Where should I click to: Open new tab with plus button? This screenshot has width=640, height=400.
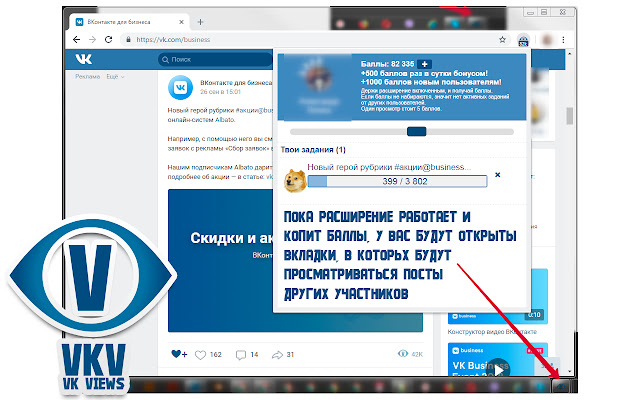tap(200, 22)
